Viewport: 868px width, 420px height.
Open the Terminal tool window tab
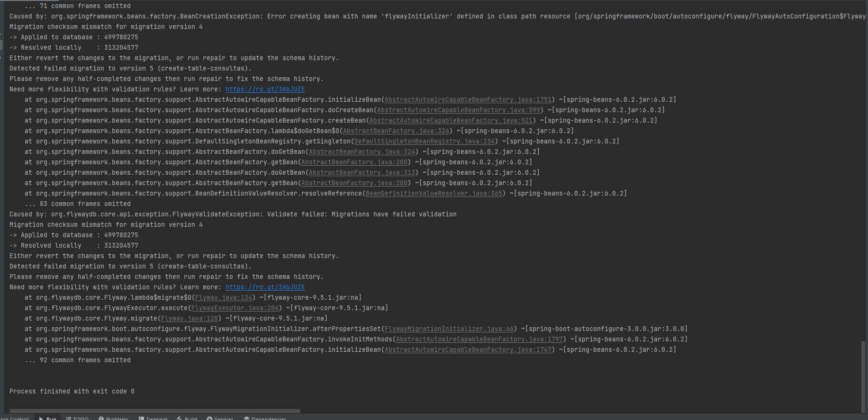tap(153, 418)
